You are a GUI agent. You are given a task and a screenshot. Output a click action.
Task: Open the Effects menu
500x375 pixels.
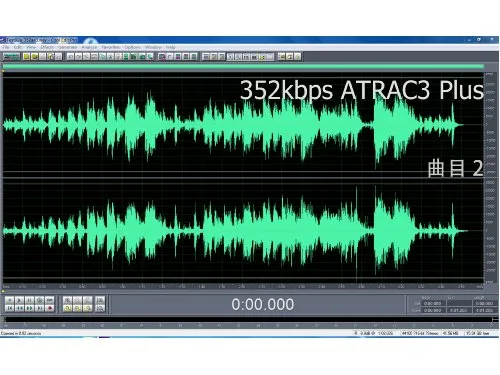pyautogui.click(x=47, y=47)
